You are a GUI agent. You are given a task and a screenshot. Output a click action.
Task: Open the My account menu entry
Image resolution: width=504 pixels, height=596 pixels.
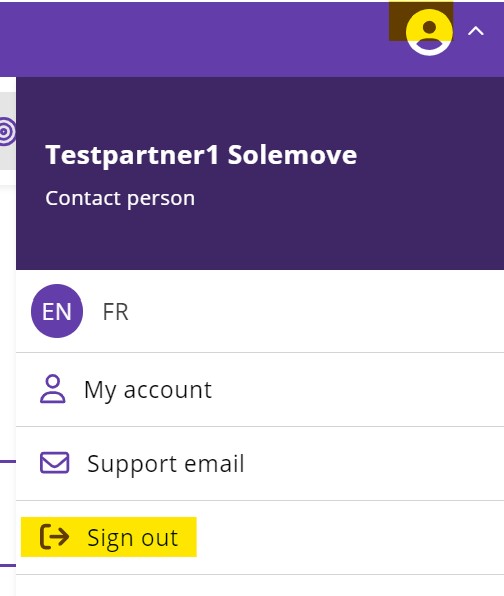click(x=260, y=390)
